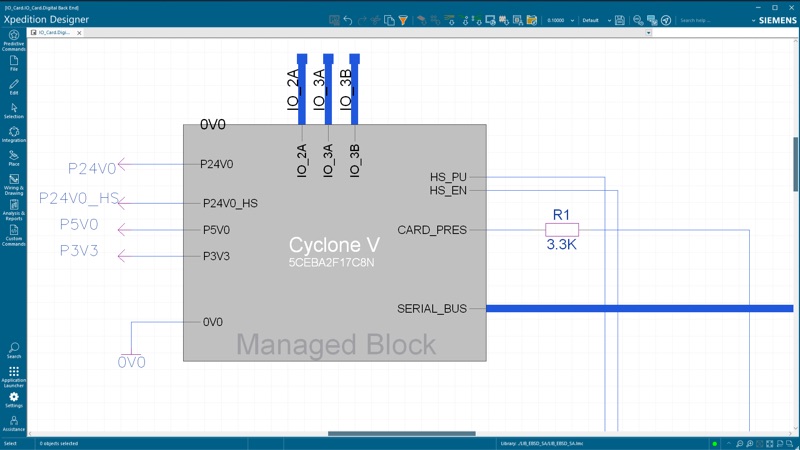Switch to the IO_Card.Digi... sheet tab
Viewport: 800px width, 450px height.
54,33
